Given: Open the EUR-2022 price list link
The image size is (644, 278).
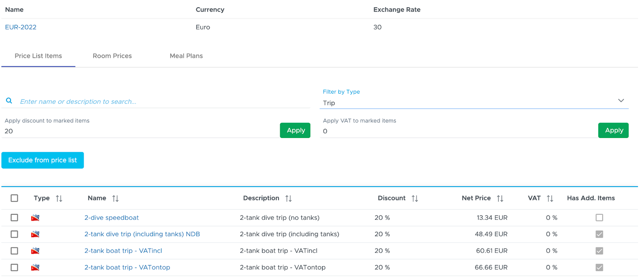Looking at the screenshot, I should click(x=21, y=27).
